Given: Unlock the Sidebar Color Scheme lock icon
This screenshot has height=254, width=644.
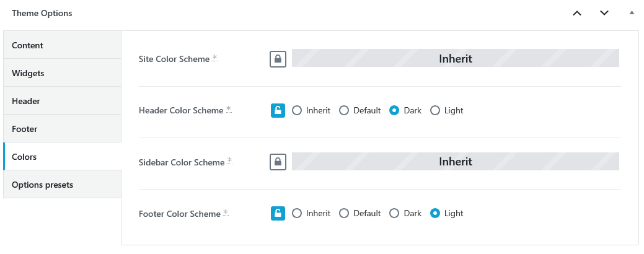Looking at the screenshot, I should coord(278,162).
